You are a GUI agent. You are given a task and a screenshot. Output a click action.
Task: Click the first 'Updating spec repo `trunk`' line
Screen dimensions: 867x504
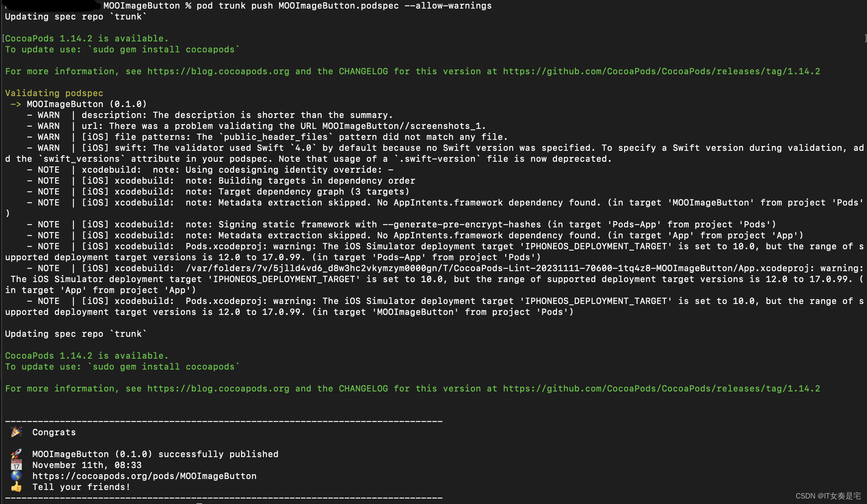pyautogui.click(x=76, y=16)
